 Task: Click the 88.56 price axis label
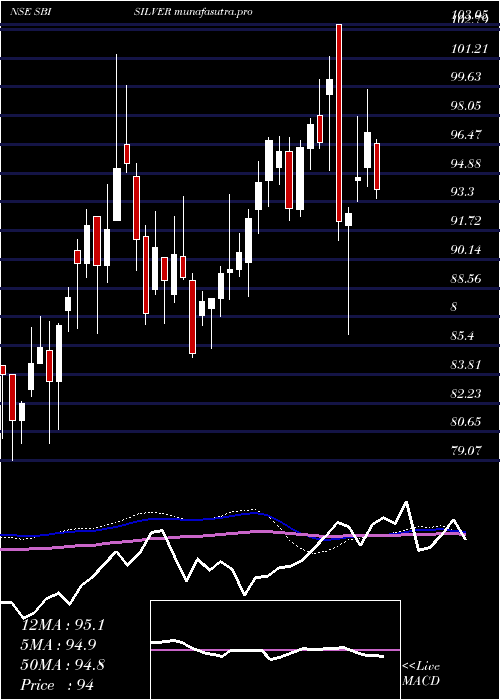click(x=466, y=279)
